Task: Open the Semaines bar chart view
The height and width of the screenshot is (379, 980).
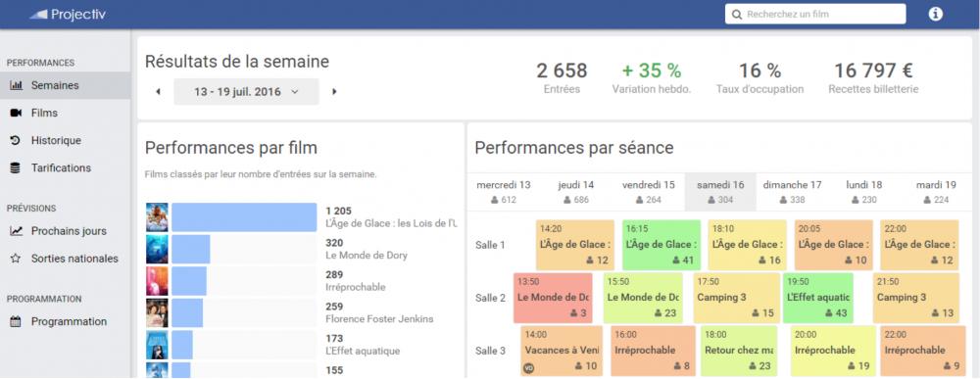Action: [17, 85]
